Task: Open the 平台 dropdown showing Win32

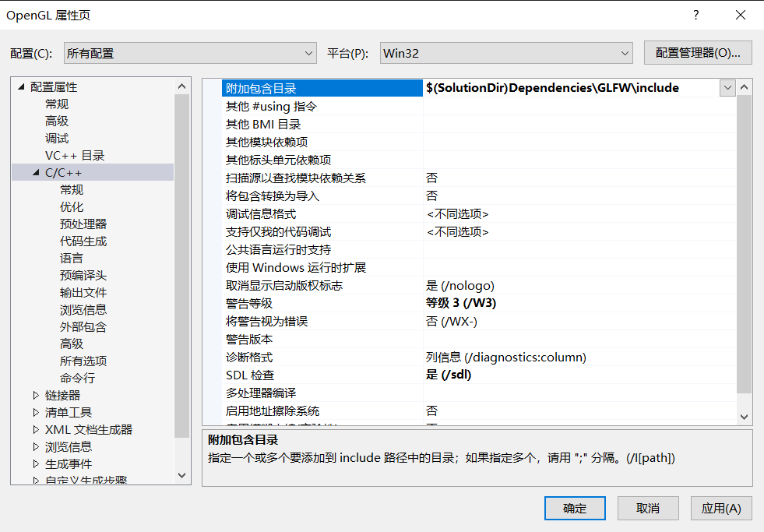Action: tap(505, 53)
